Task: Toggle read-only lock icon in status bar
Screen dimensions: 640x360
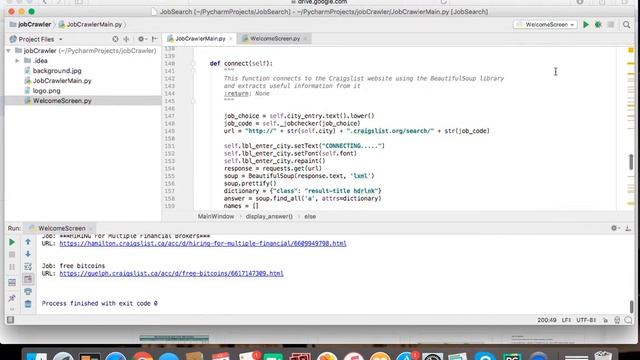Action: (x=605, y=320)
